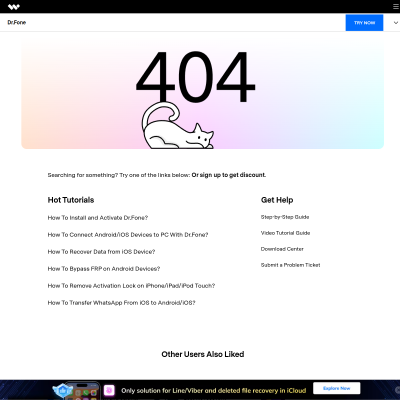The height and width of the screenshot is (400, 400).
Task: Click the 'Get Help' heading
Action: tap(277, 200)
